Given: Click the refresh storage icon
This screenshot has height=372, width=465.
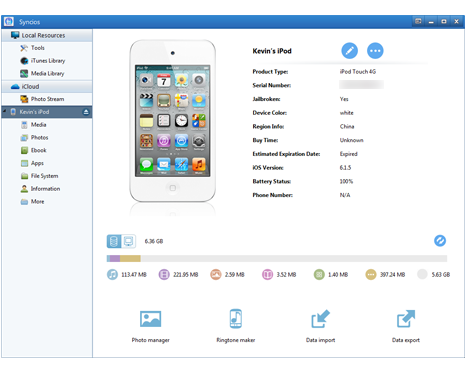Looking at the screenshot, I should (x=440, y=241).
